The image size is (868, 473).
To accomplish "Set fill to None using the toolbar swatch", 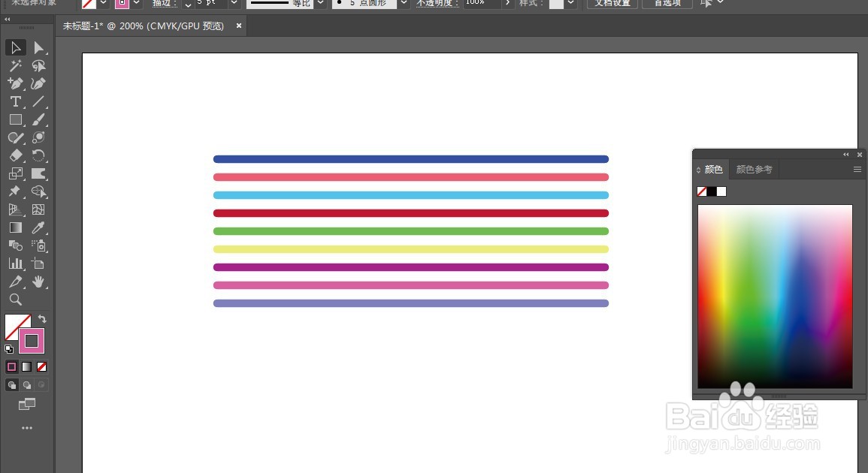I will (x=41, y=366).
